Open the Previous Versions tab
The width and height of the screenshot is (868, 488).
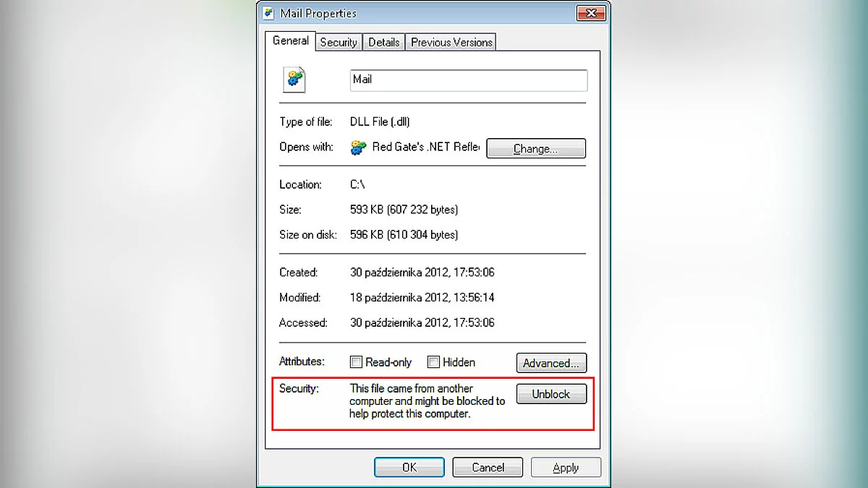pyautogui.click(x=451, y=43)
